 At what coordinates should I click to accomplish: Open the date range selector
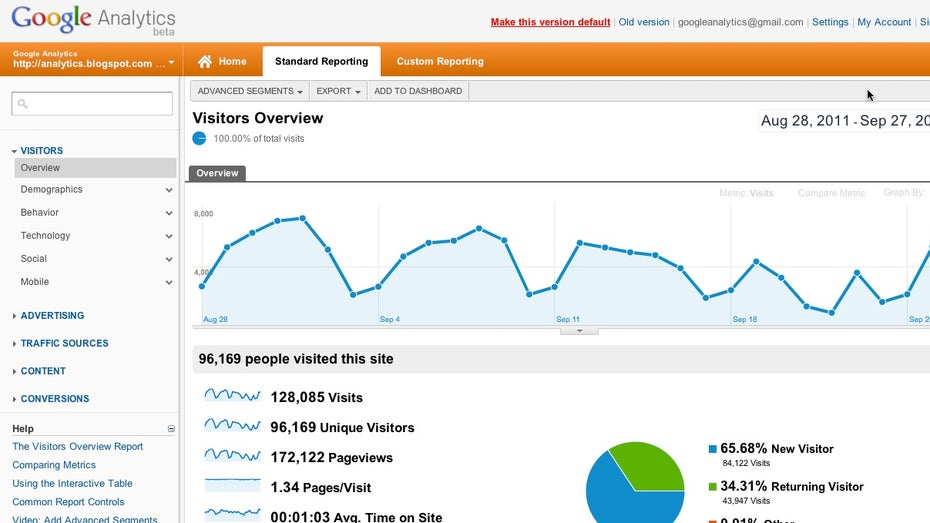[x=845, y=121]
